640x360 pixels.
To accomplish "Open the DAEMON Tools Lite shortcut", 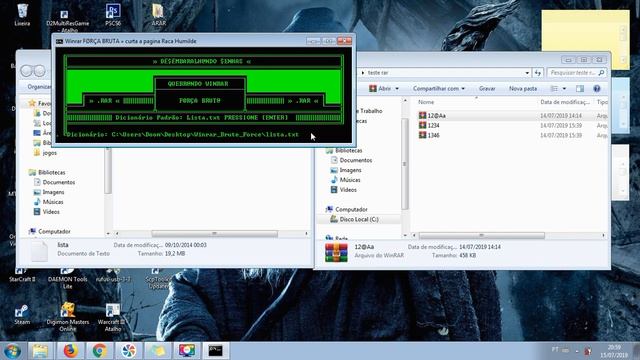I will [x=68, y=278].
